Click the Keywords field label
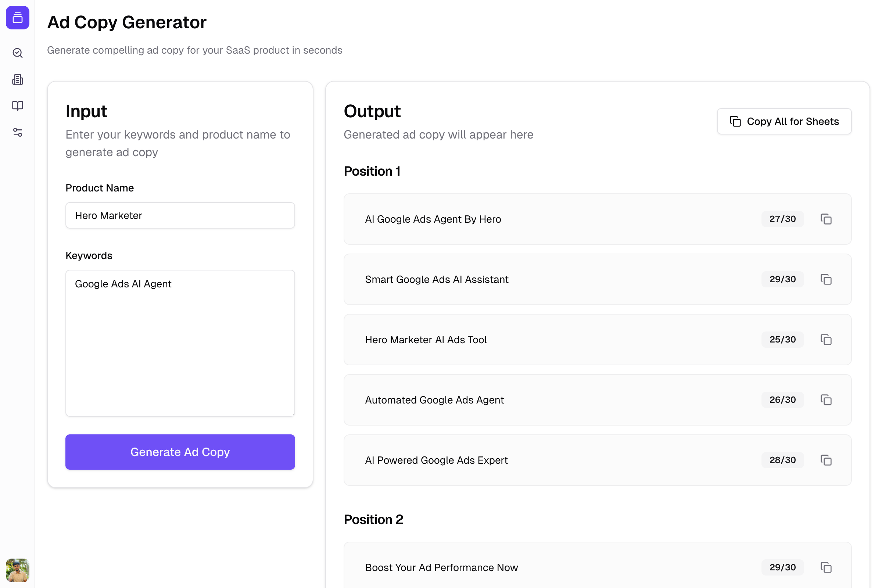 (x=89, y=255)
